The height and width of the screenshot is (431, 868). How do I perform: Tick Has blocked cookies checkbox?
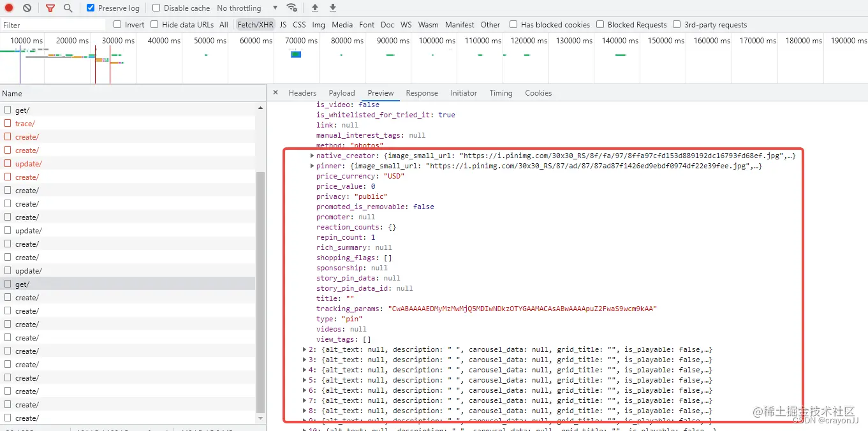pos(513,25)
